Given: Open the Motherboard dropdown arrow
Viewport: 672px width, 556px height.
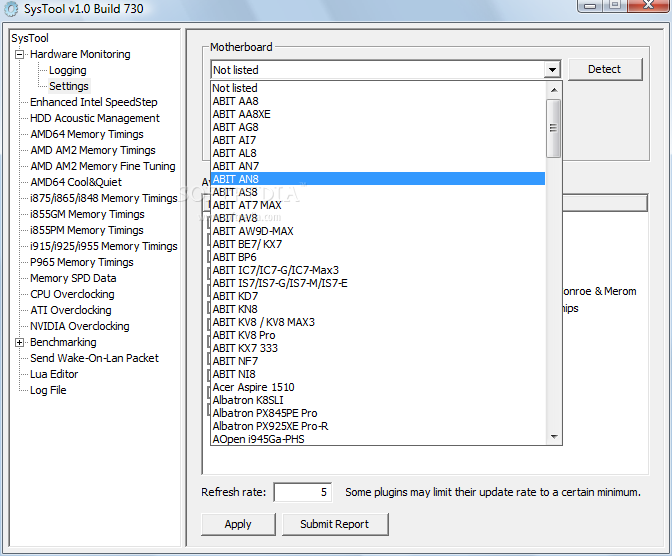Looking at the screenshot, I should click(x=552, y=69).
